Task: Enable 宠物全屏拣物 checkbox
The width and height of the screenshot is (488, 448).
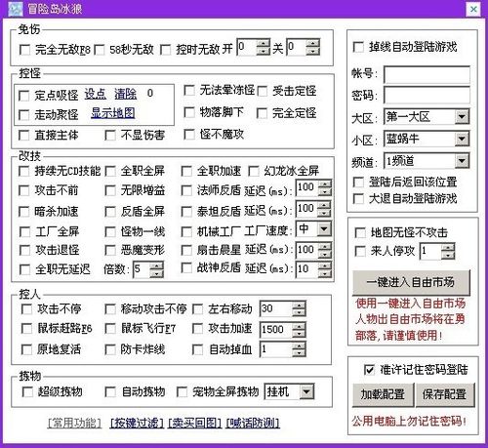Action: [182, 391]
